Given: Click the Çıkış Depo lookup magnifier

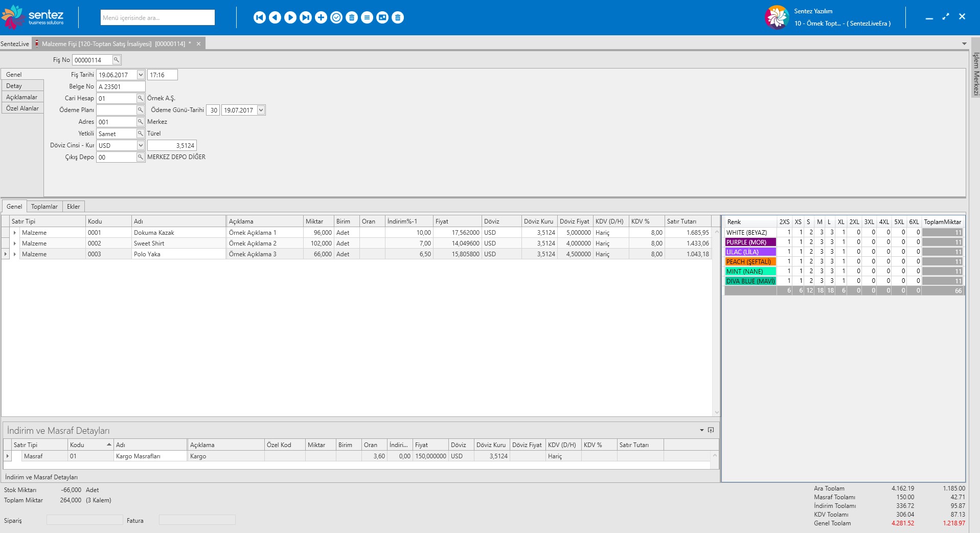Looking at the screenshot, I should point(141,157).
